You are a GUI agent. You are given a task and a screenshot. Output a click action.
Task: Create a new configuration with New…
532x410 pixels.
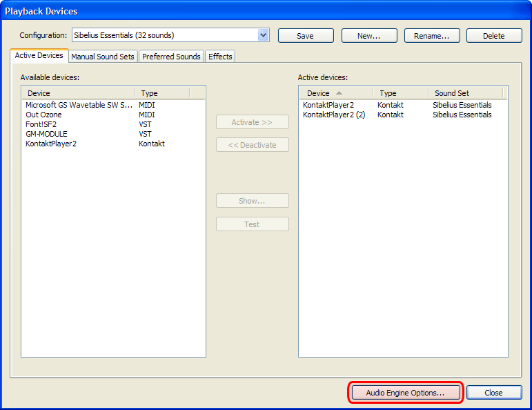369,36
